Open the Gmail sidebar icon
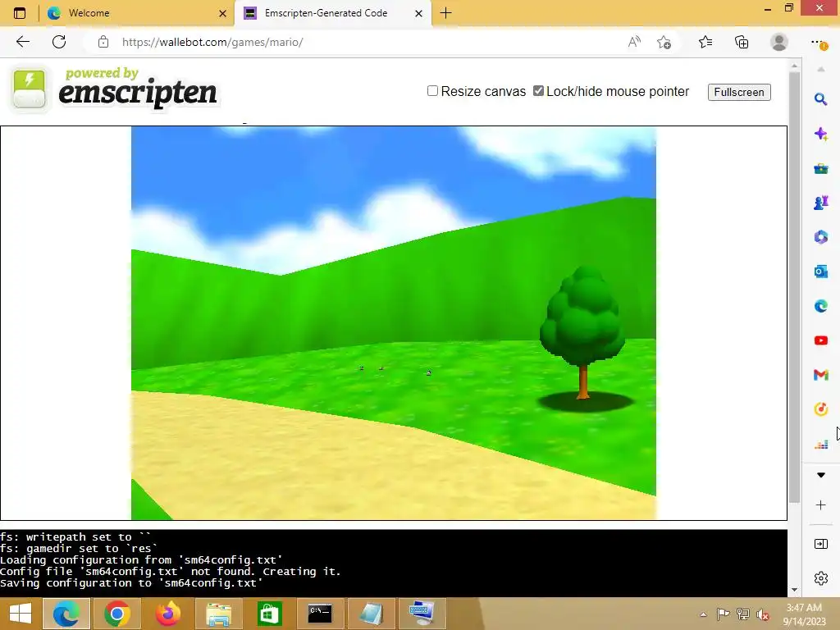 tap(820, 375)
